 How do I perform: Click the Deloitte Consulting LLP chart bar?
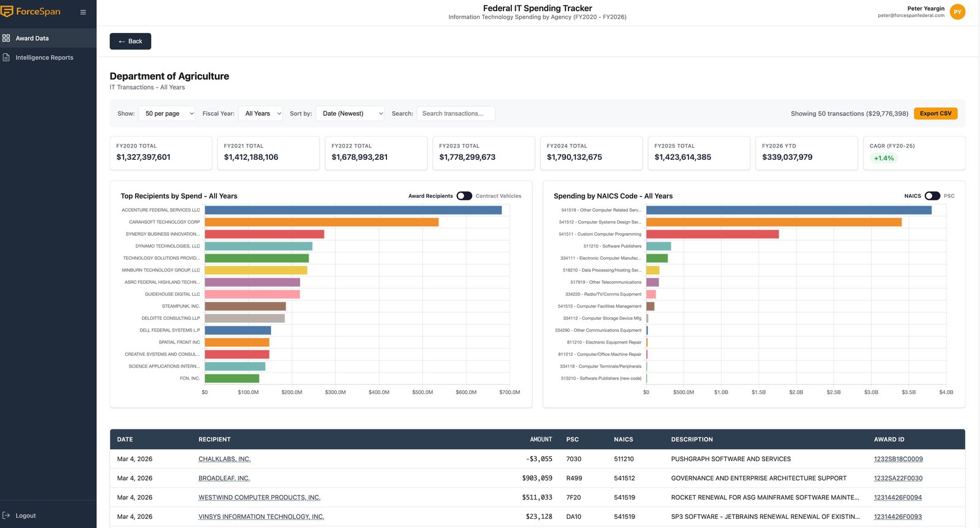pyautogui.click(x=245, y=319)
